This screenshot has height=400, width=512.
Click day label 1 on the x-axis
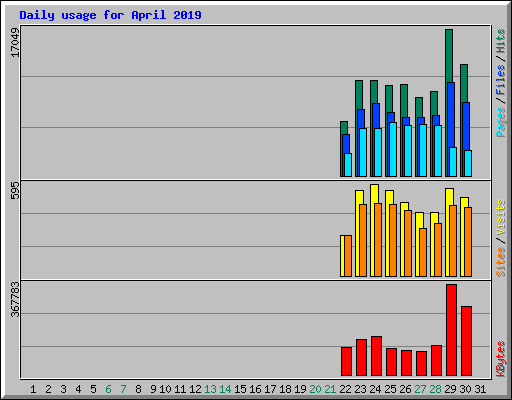[33, 389]
